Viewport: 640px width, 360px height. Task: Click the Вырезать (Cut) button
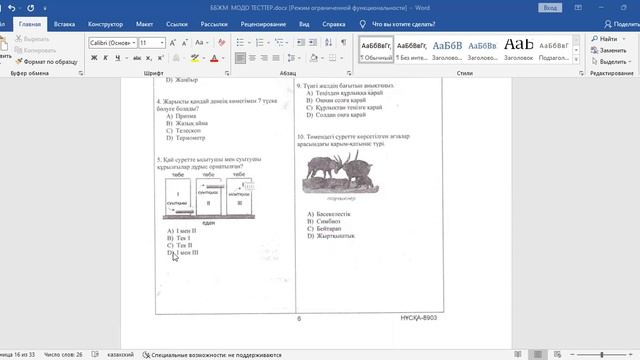pos(33,39)
